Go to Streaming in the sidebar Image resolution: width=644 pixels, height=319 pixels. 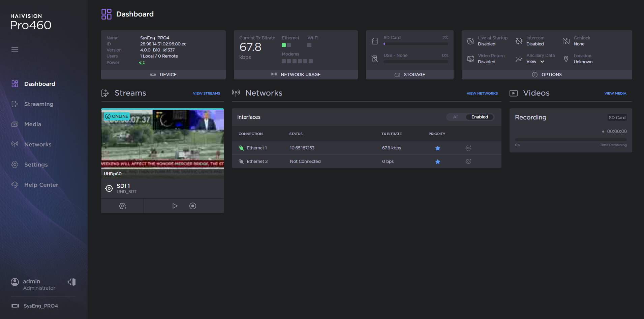(38, 104)
